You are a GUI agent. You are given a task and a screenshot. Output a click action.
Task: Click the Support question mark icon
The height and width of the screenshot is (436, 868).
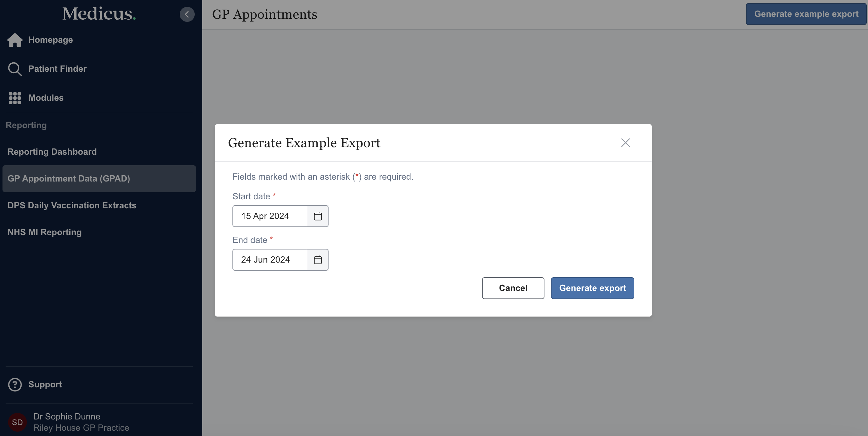pyautogui.click(x=15, y=385)
